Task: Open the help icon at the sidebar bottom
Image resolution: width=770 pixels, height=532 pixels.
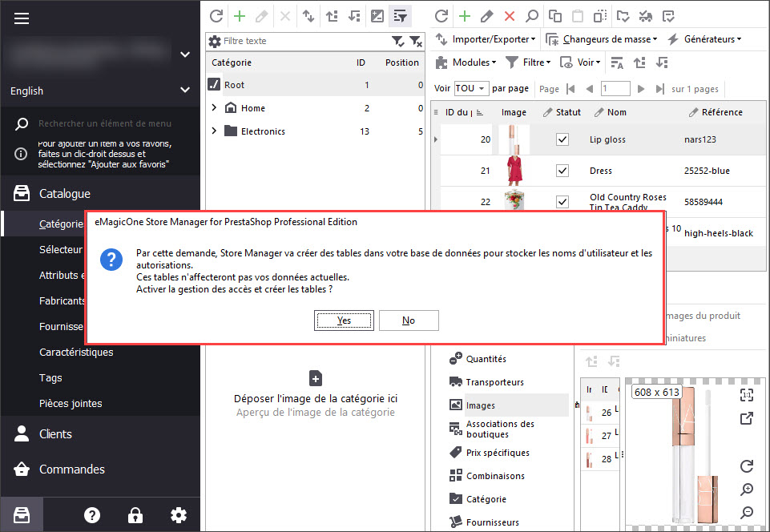Action: click(92, 515)
